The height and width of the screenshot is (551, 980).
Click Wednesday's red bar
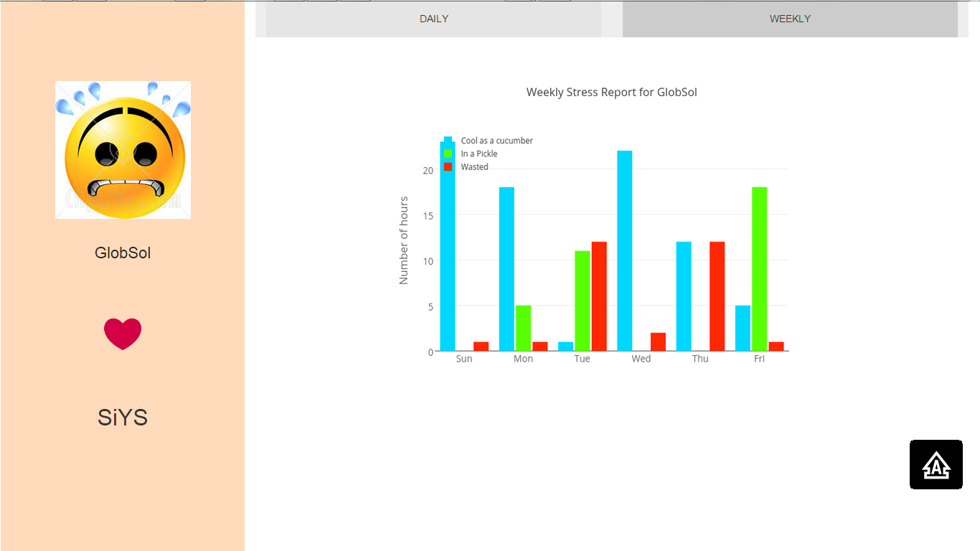click(658, 342)
